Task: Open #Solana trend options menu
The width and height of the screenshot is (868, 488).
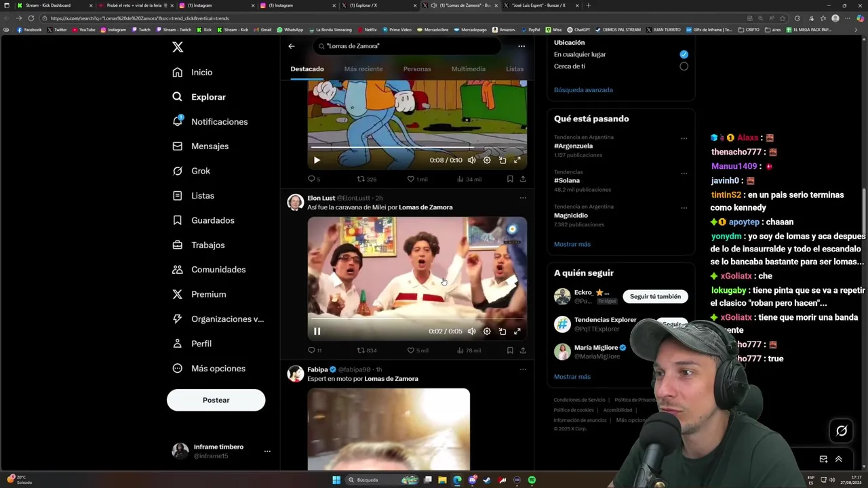Action: 684,174
